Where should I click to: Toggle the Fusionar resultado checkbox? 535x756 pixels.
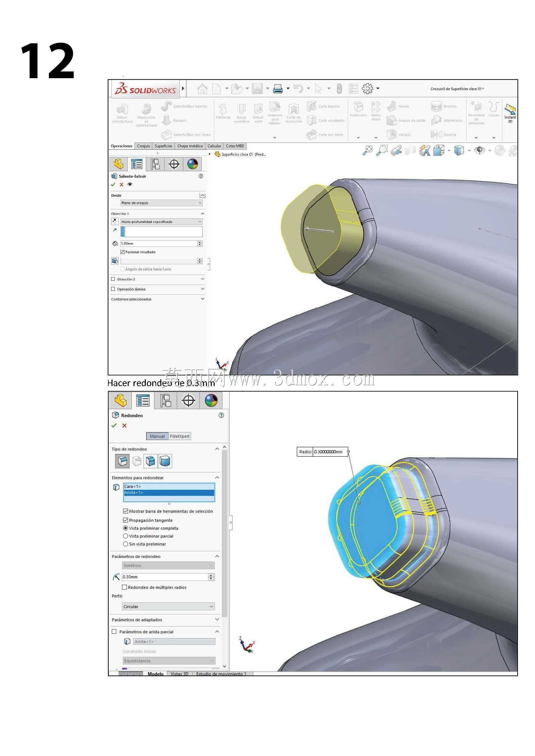click(123, 252)
